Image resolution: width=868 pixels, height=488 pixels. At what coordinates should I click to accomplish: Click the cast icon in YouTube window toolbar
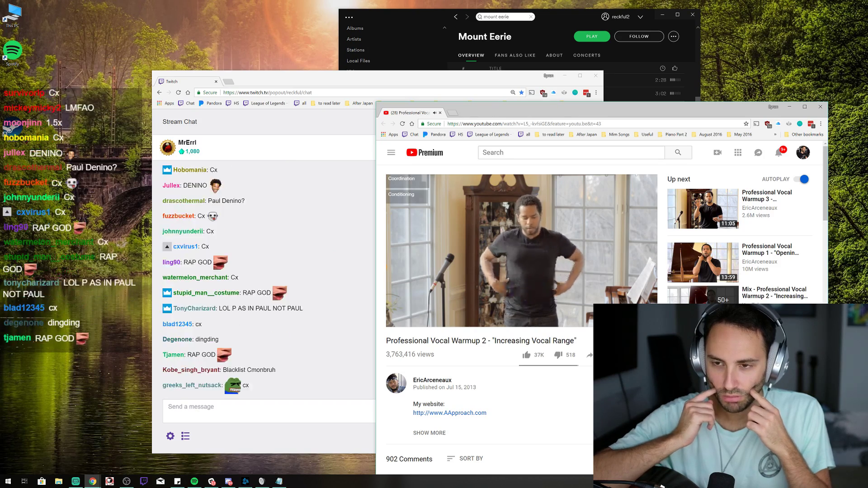[756, 124]
